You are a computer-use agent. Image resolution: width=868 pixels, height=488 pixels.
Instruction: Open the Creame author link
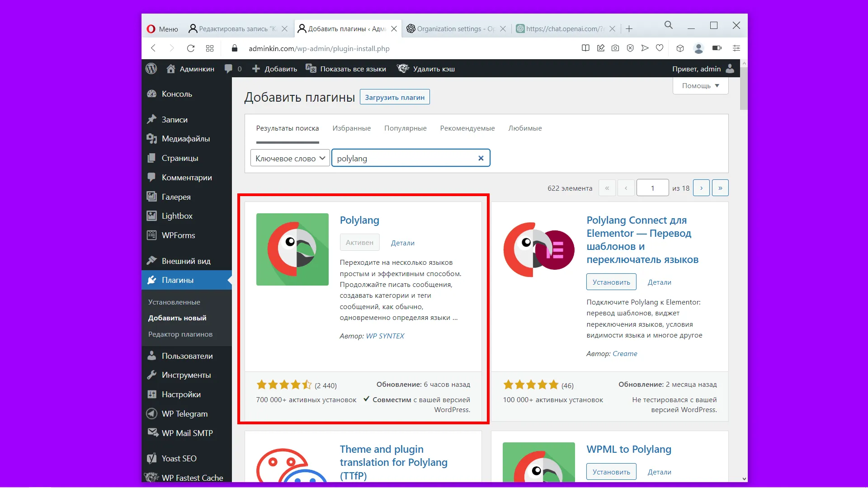coord(625,354)
